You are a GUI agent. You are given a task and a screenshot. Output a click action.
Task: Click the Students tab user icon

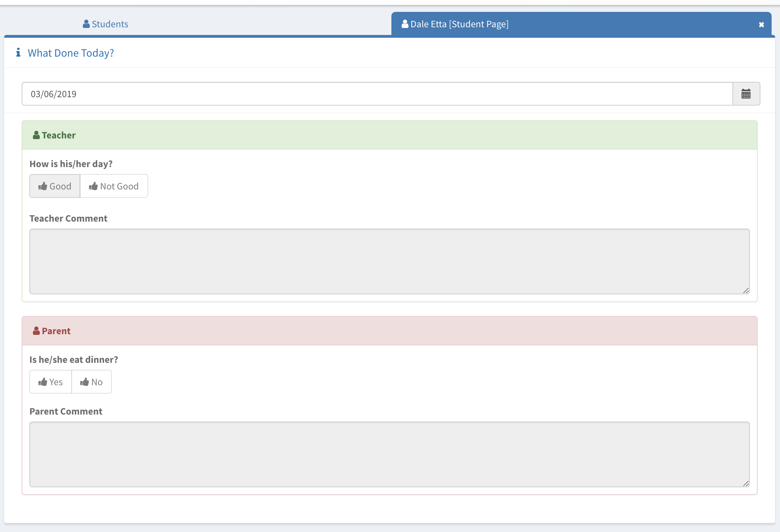(86, 24)
